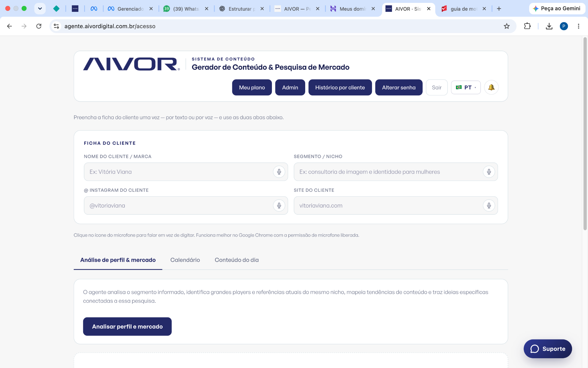This screenshot has height=368, width=588.
Task: Open Meu plano
Action: click(252, 87)
